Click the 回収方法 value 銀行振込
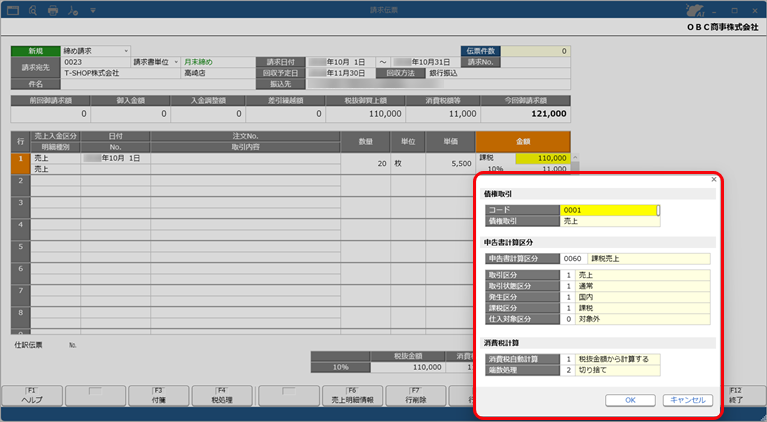The width and height of the screenshot is (767, 422). [x=443, y=73]
